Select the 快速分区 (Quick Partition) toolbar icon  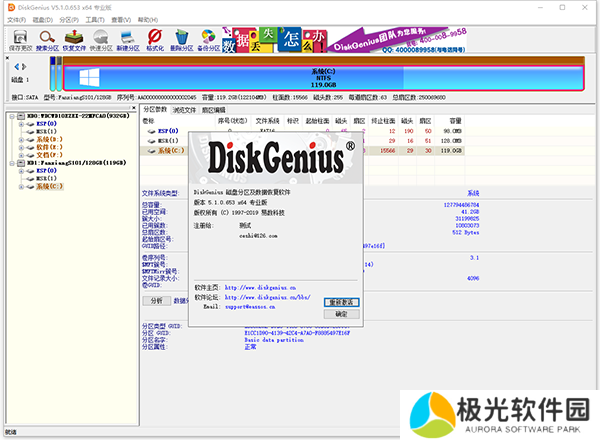101,41
